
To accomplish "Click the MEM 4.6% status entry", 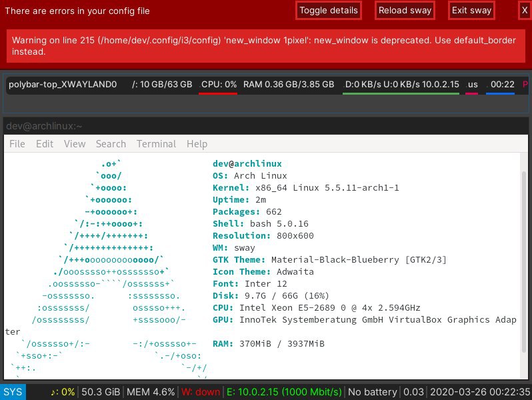I will pyautogui.click(x=151, y=392).
